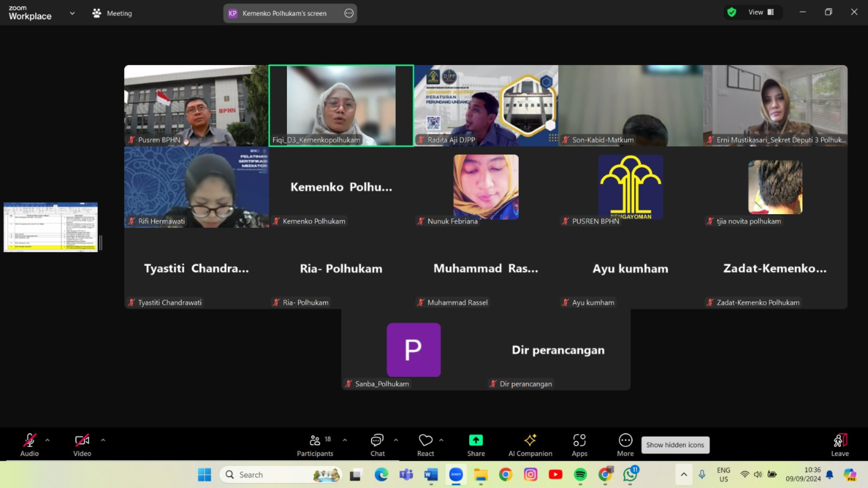Open AI Companion
This screenshot has height=488, width=868.
tap(530, 445)
